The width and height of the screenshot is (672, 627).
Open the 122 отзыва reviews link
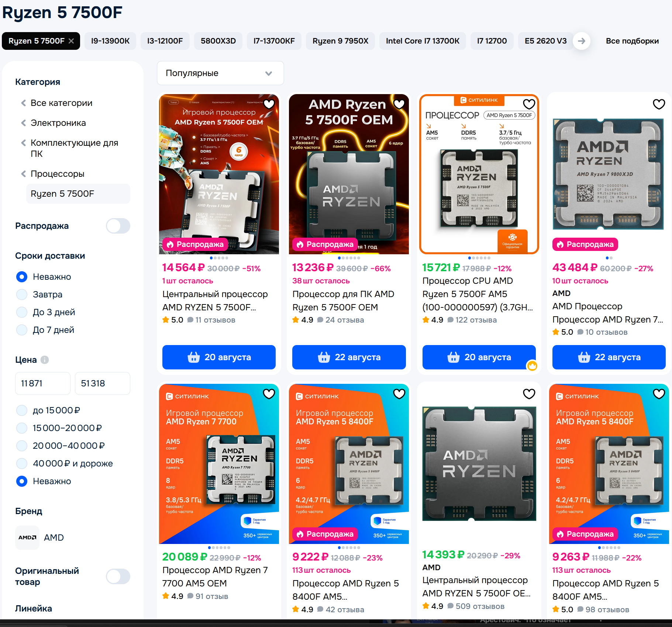pyautogui.click(x=472, y=320)
